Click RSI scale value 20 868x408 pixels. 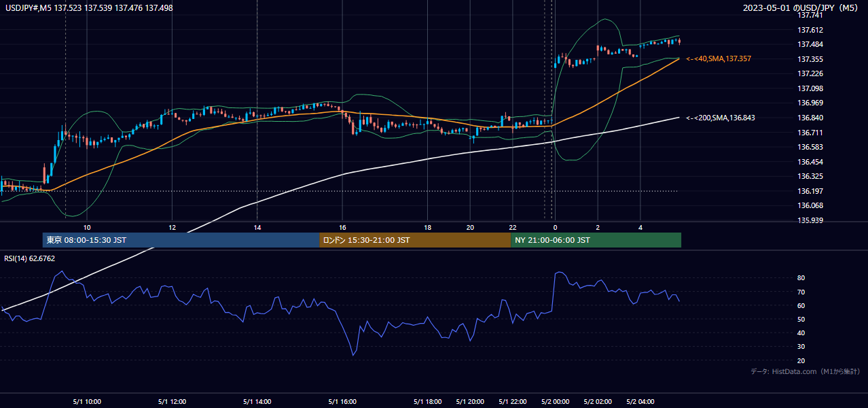coord(801,360)
